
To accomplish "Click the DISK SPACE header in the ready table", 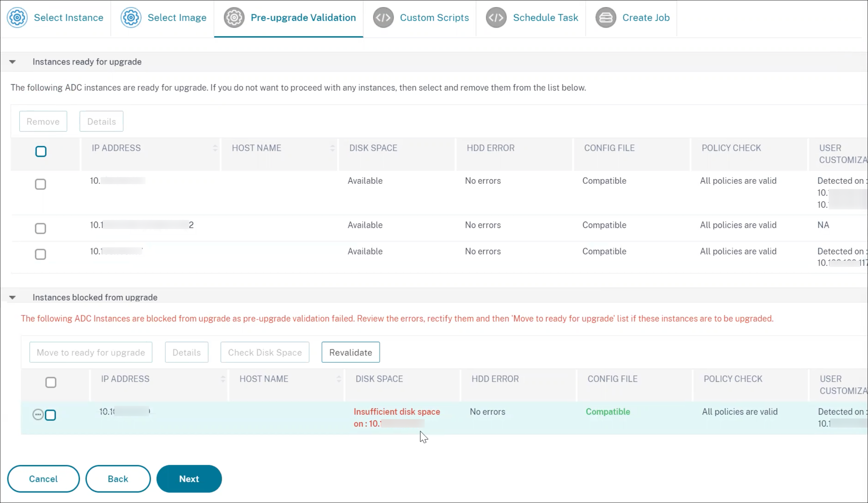I will pyautogui.click(x=373, y=148).
